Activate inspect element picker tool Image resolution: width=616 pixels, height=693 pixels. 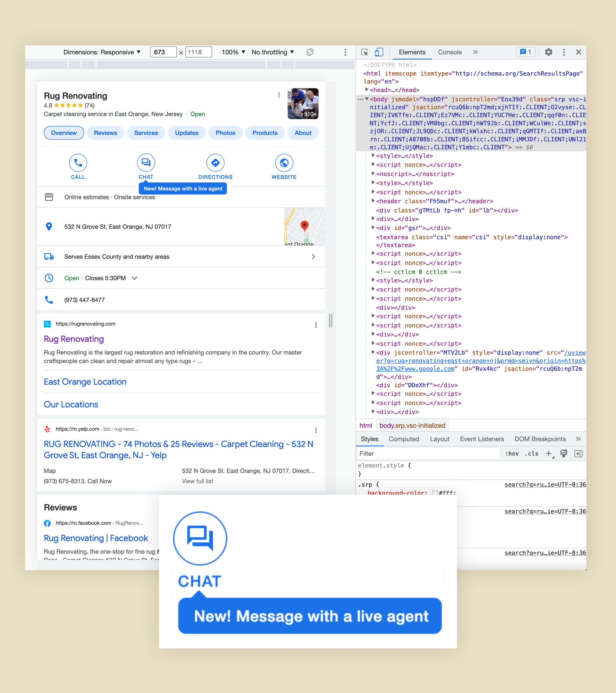click(365, 52)
